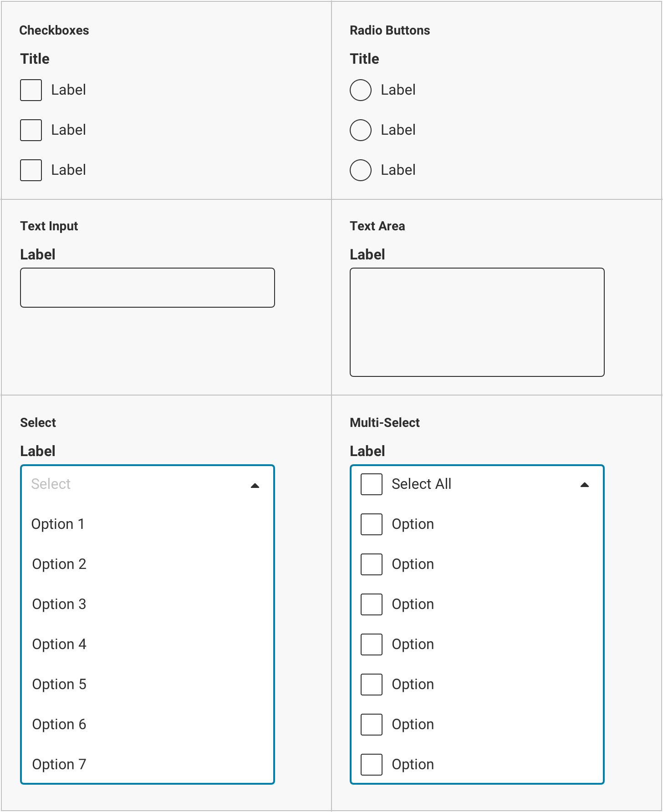Choose the second radio button option
The image size is (663, 812).
tap(361, 130)
